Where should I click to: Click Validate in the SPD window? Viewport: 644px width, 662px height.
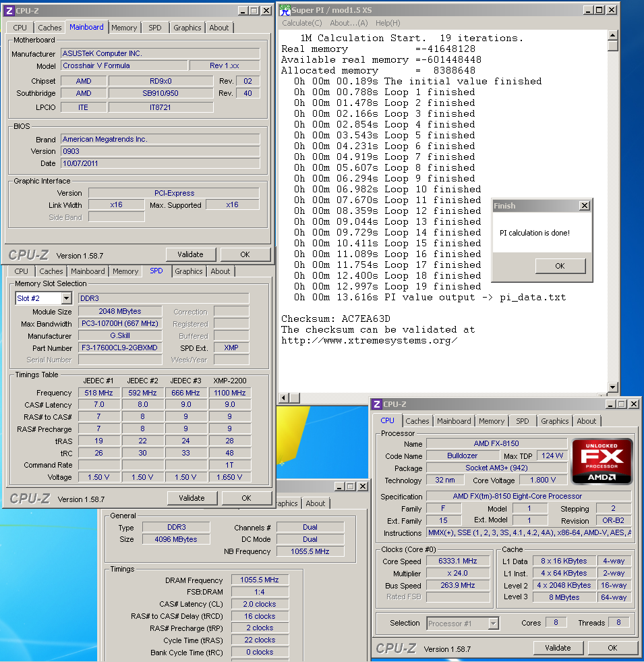(x=192, y=498)
